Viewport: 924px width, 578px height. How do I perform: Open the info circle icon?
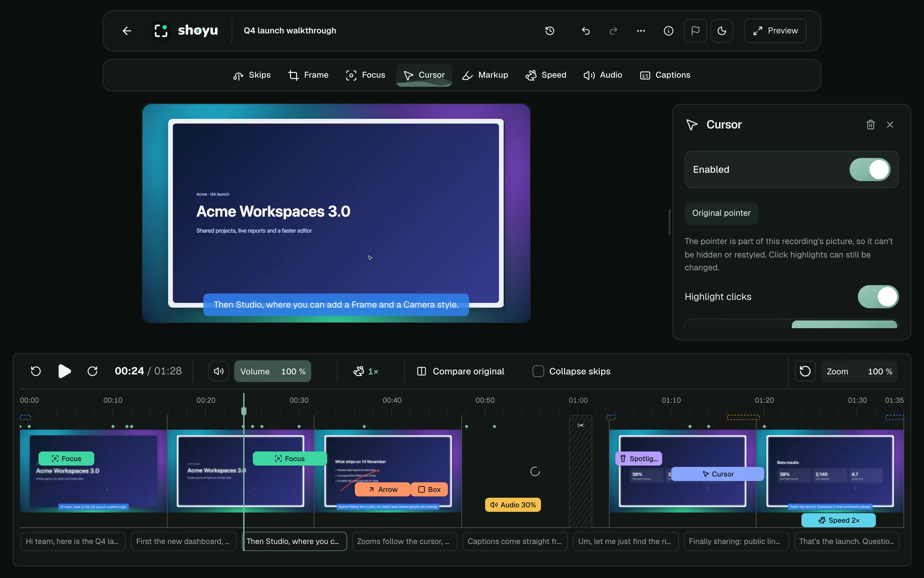click(x=669, y=31)
